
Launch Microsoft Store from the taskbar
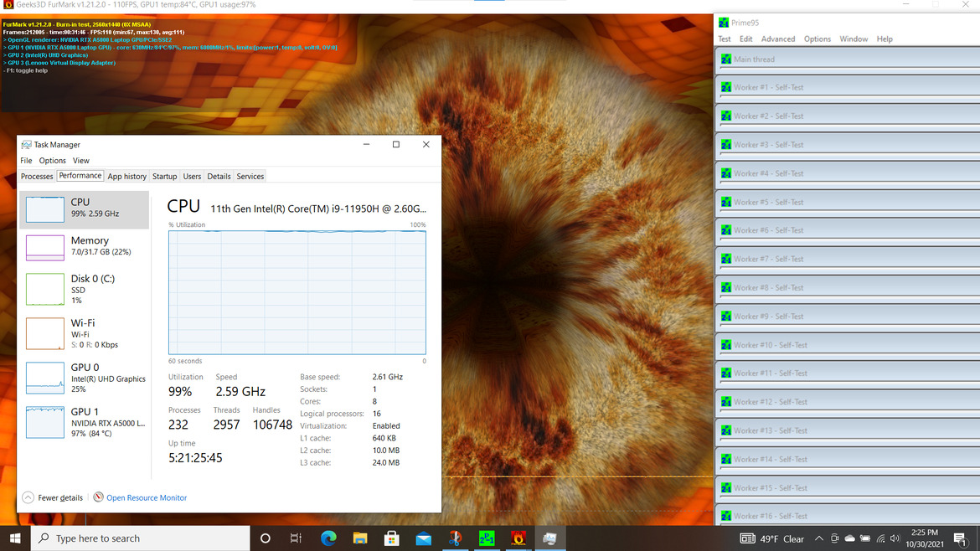[x=392, y=538]
